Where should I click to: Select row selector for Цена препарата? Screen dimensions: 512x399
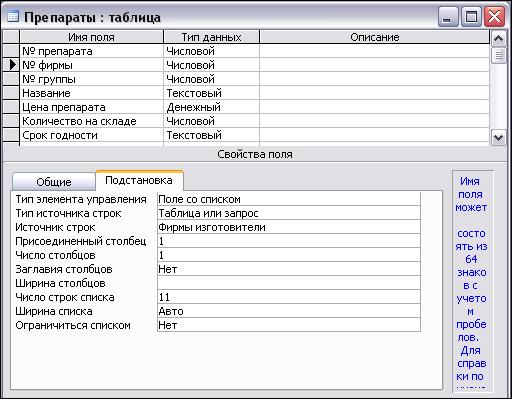(x=11, y=107)
